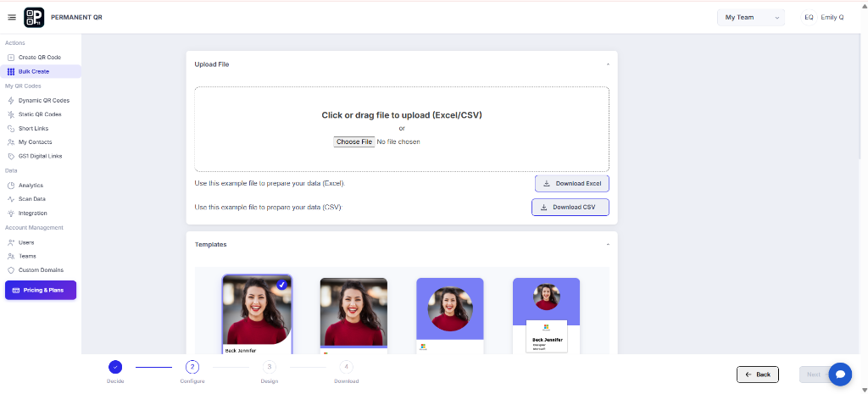Open the chat support bubble

840,374
